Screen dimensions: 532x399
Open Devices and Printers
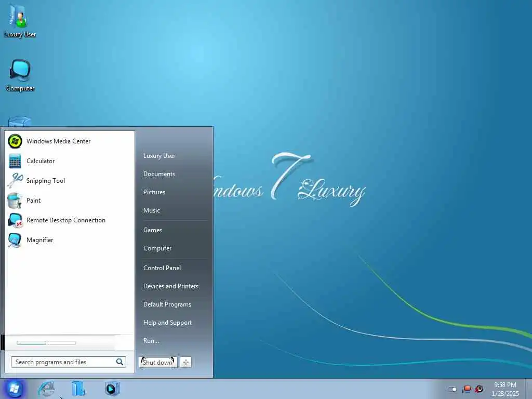click(170, 286)
